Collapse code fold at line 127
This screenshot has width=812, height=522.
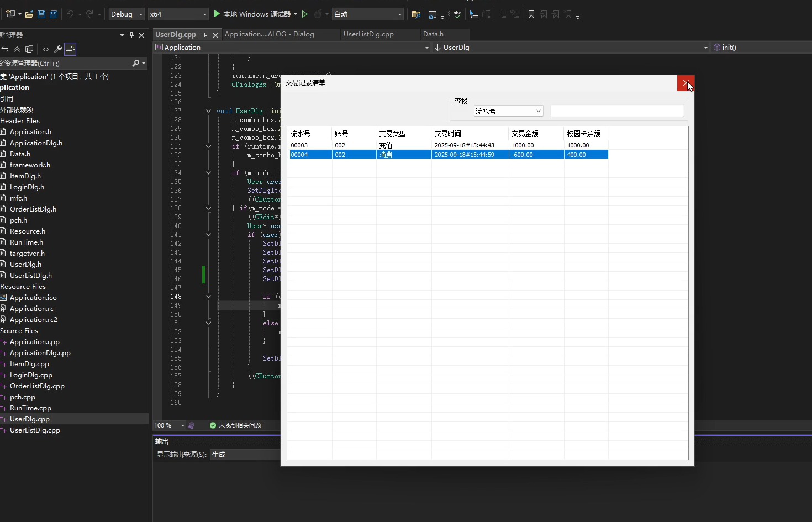[208, 111]
